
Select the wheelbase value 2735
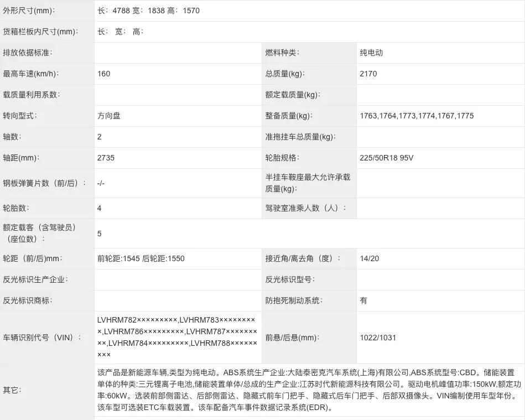106,158
